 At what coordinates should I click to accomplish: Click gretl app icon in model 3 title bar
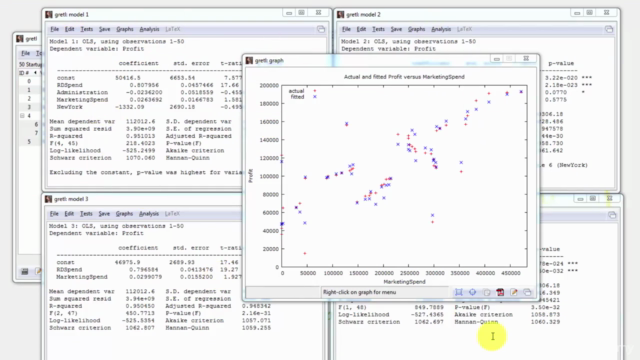[x=49, y=199]
